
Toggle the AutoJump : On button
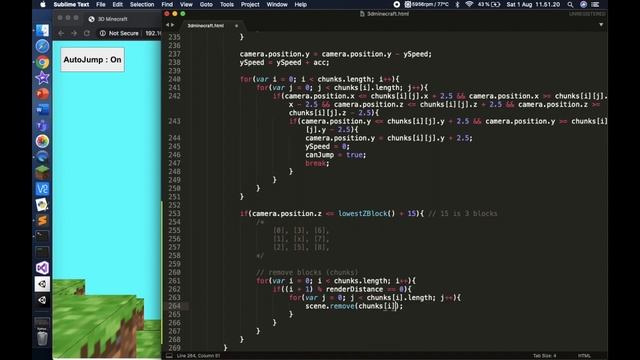[93, 60]
